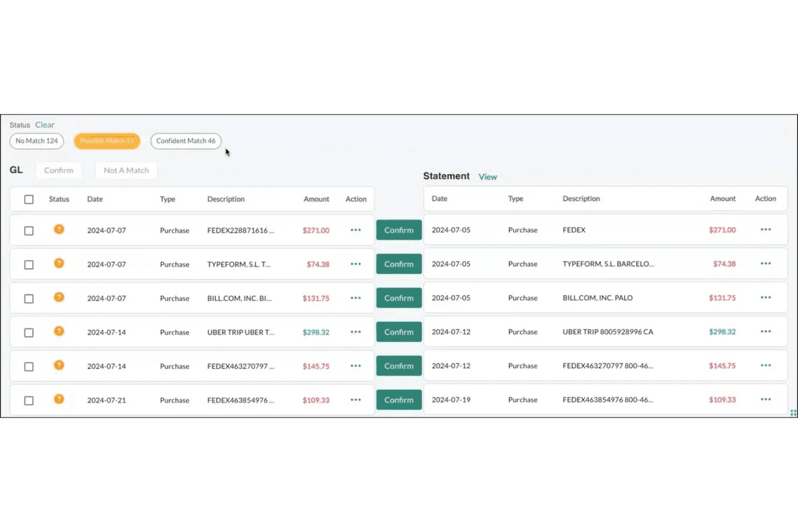Image resolution: width=798 pixels, height=532 pixels.
Task: Open the Statement action menu for the FEDEX463270797 800-46 row
Action: [766, 365]
